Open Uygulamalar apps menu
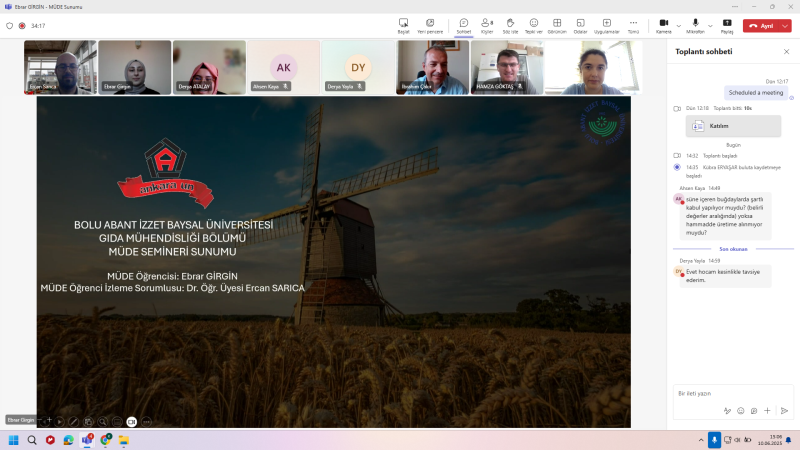The image size is (800, 450). [607, 26]
